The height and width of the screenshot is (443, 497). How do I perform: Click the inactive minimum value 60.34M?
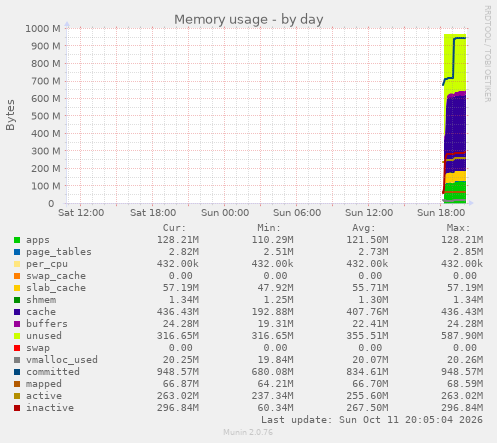point(276,408)
